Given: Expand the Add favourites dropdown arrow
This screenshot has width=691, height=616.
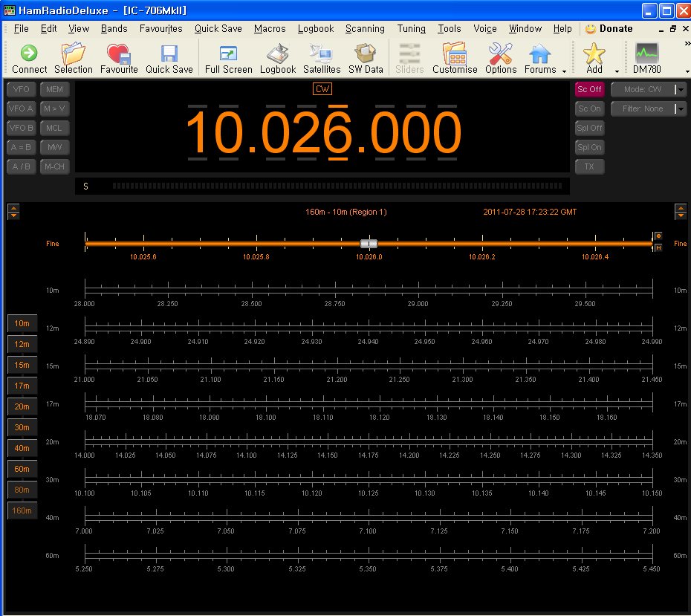Looking at the screenshot, I should click(x=617, y=71).
